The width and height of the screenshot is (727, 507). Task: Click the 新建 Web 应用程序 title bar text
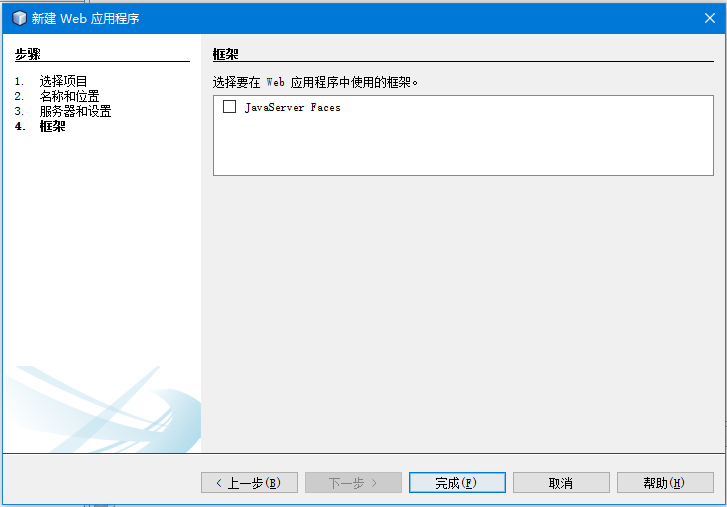86,18
